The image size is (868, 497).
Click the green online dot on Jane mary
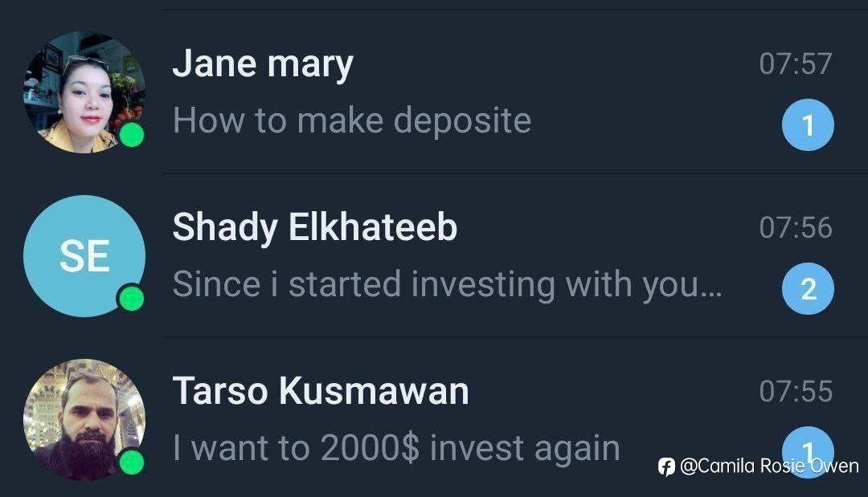(x=131, y=135)
